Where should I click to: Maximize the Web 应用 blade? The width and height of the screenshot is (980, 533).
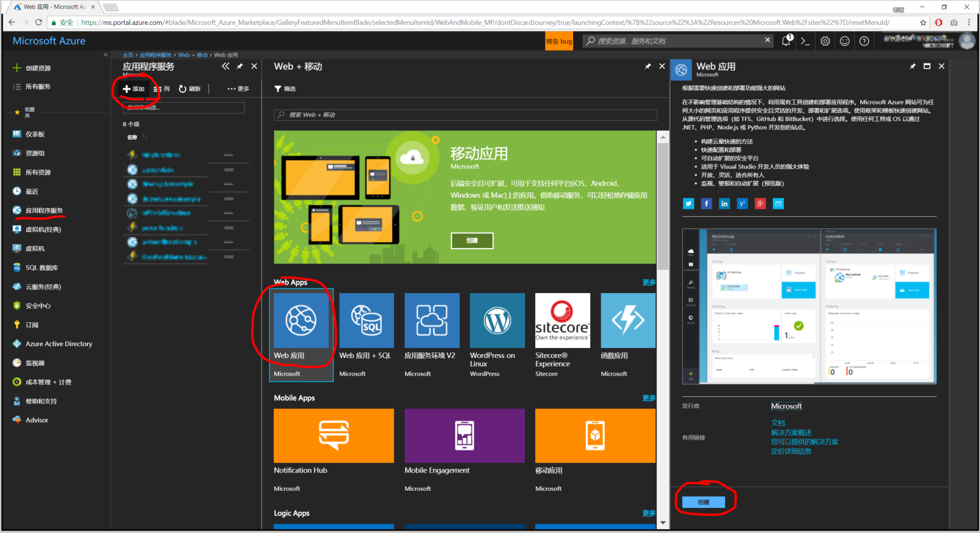click(927, 66)
